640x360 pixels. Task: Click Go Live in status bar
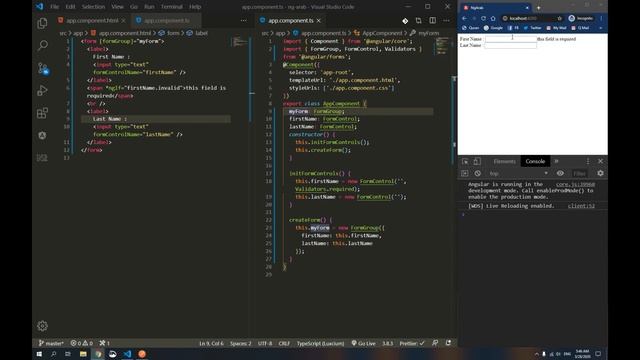coord(363,343)
